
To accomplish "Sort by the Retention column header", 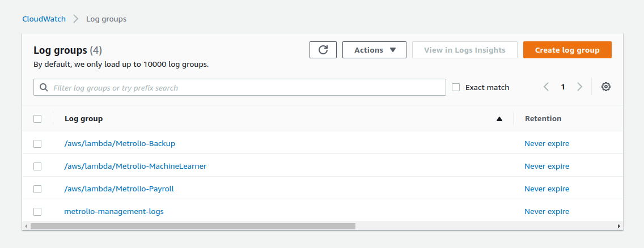I will point(543,119).
